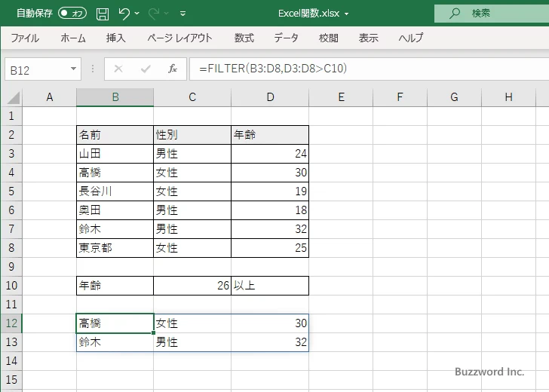The height and width of the screenshot is (392, 549).
Task: Click result cell 32 in row 13
Action: pyautogui.click(x=270, y=342)
